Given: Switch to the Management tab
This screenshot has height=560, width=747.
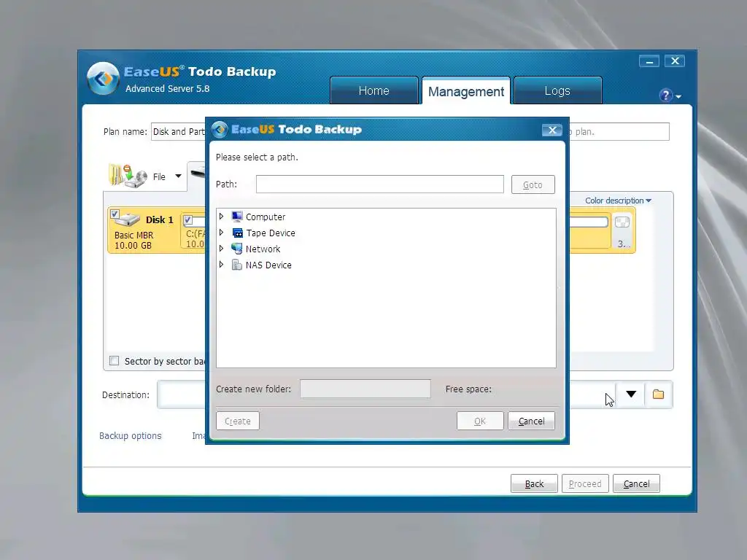Looking at the screenshot, I should (x=466, y=91).
